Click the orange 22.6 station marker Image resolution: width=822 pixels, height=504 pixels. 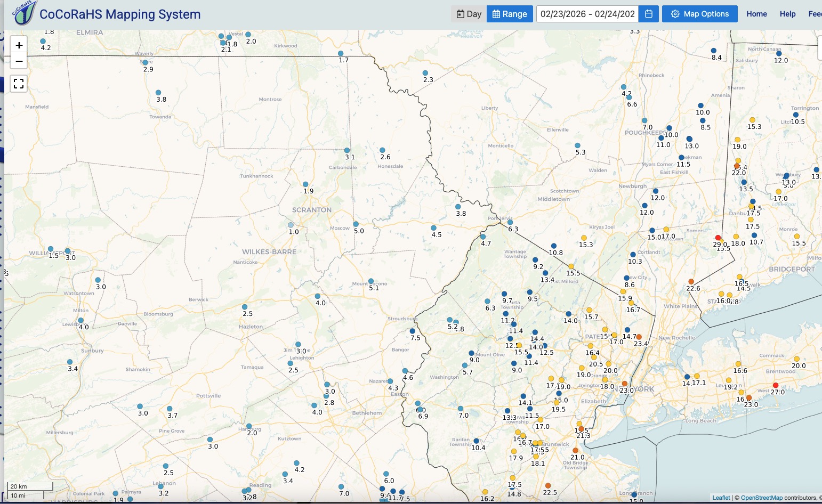[x=691, y=281]
